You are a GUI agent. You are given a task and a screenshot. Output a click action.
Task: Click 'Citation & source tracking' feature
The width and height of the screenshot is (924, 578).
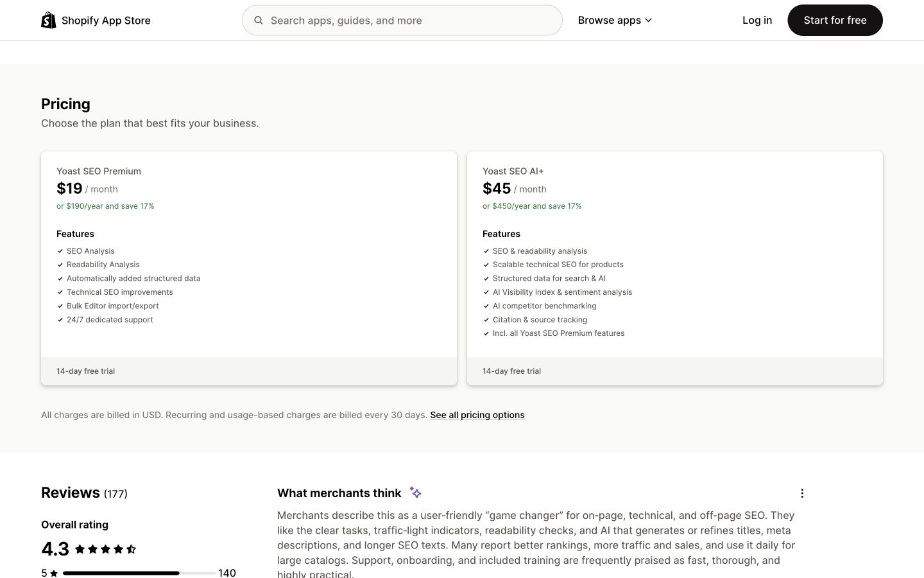[540, 320]
